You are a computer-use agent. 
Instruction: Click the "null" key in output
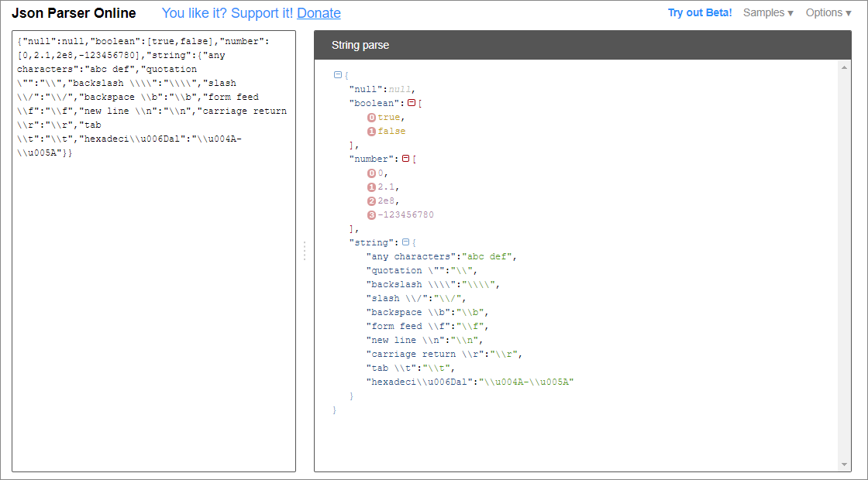click(x=367, y=89)
